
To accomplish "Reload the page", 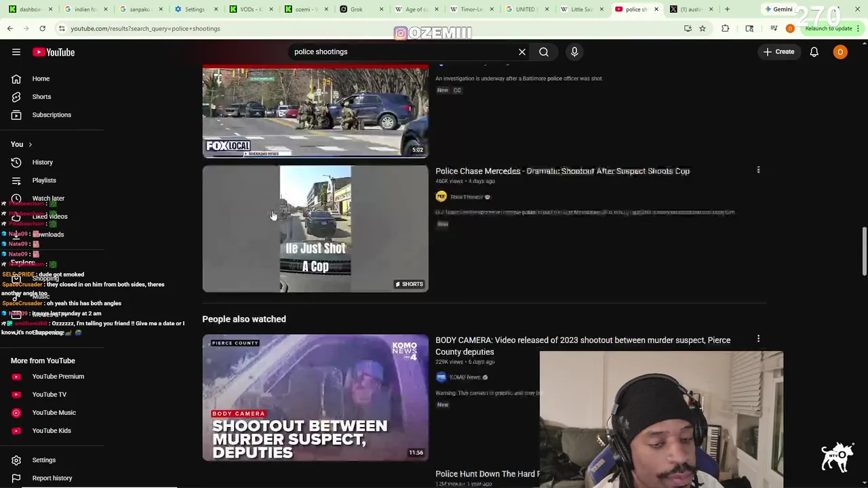I will point(42,28).
